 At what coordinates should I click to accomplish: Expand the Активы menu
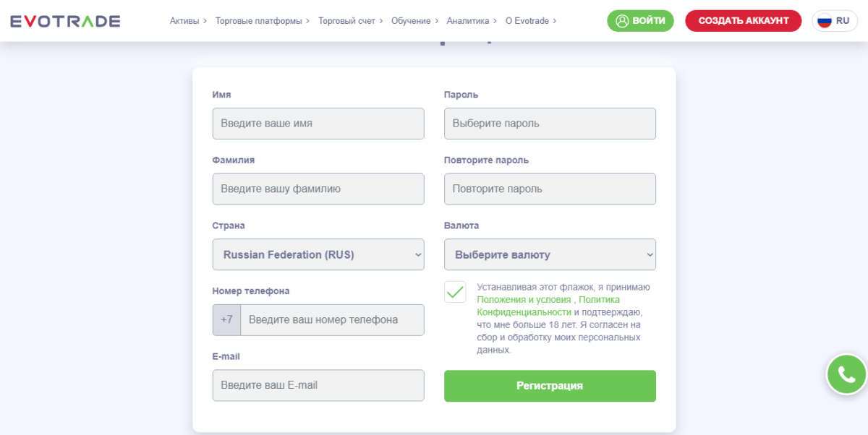coord(188,21)
